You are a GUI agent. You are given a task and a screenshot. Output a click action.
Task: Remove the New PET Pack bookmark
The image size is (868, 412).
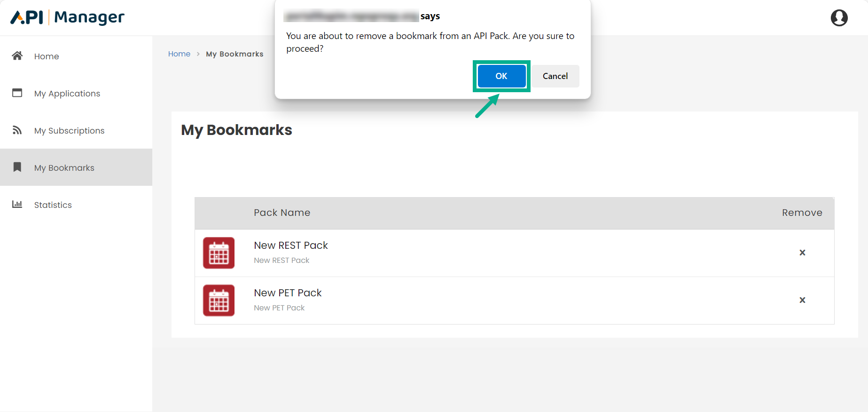[x=802, y=300]
